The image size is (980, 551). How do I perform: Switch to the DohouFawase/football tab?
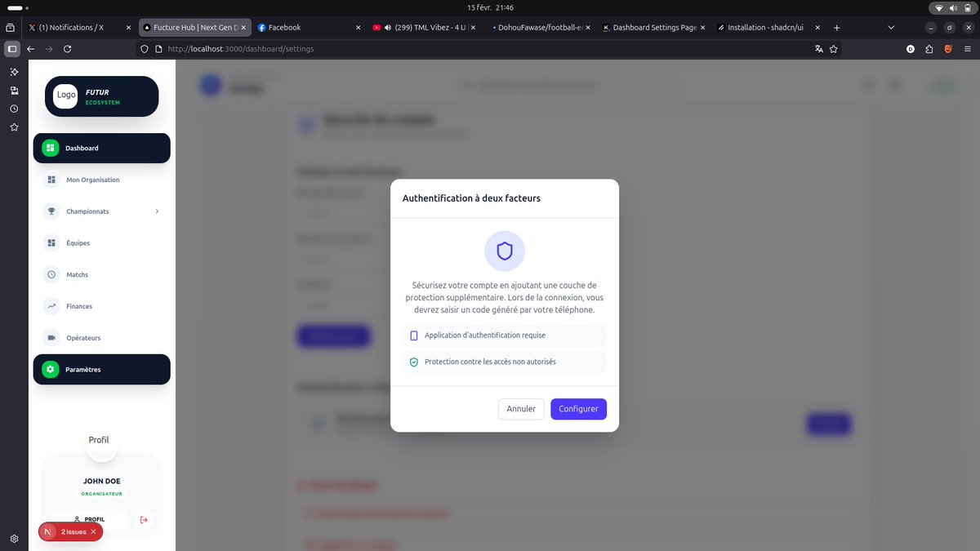539,27
